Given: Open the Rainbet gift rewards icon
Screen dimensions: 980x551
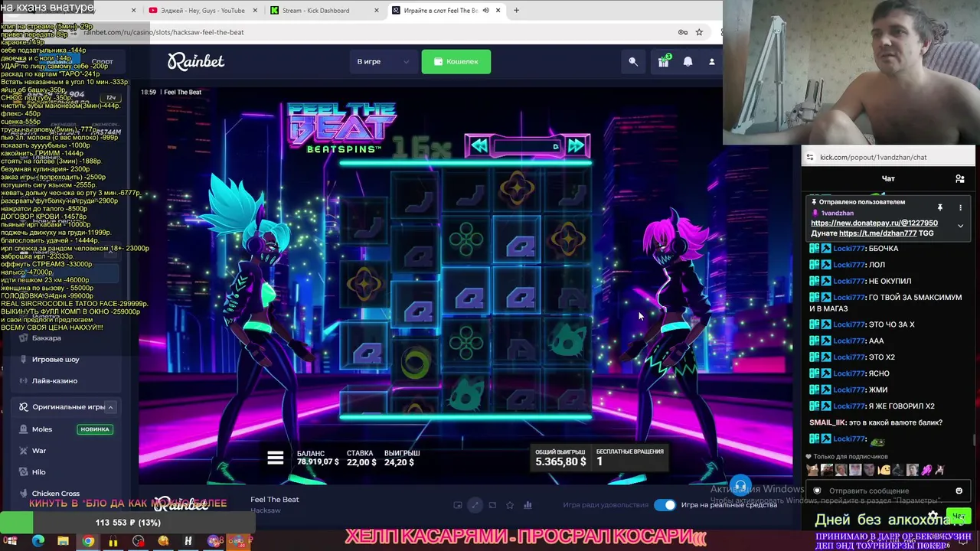Looking at the screenshot, I should coord(664,61).
